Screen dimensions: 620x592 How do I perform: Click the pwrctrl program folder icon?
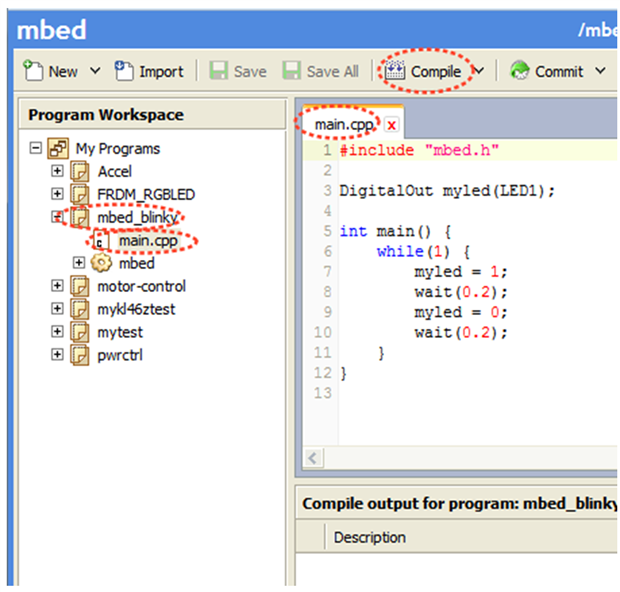click(x=79, y=355)
